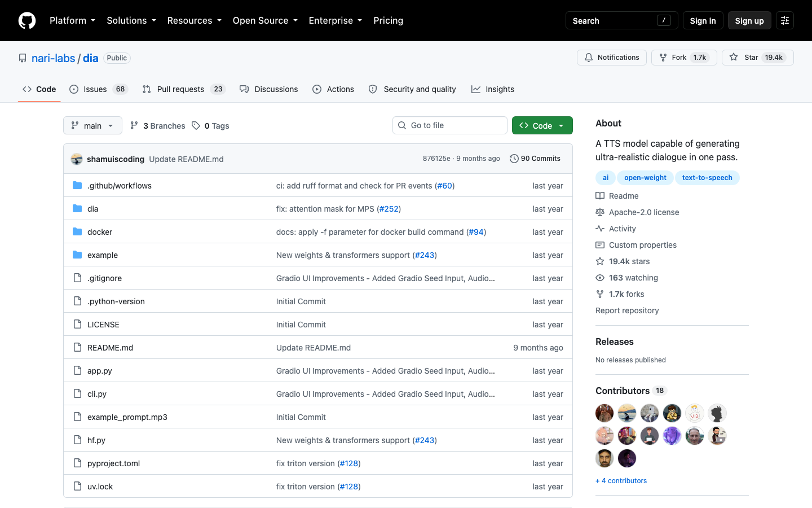Click the file icon beside .python-version
This screenshot has width=812, height=508.
(x=77, y=301)
